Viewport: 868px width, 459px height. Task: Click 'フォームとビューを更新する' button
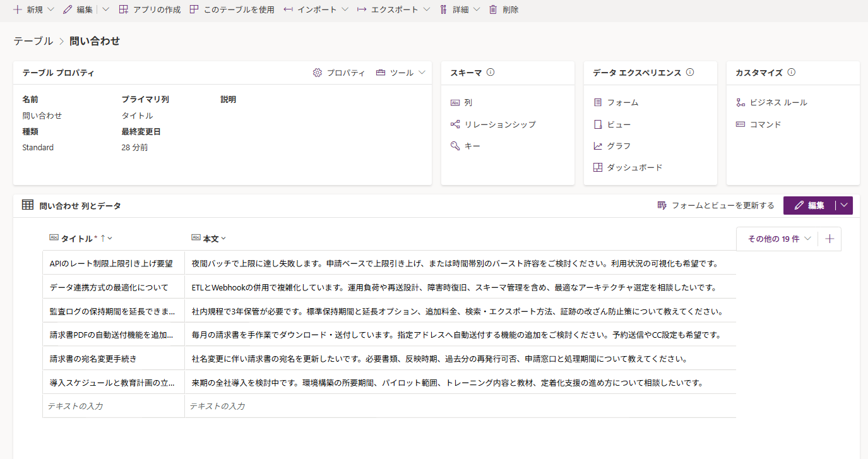pyautogui.click(x=716, y=205)
